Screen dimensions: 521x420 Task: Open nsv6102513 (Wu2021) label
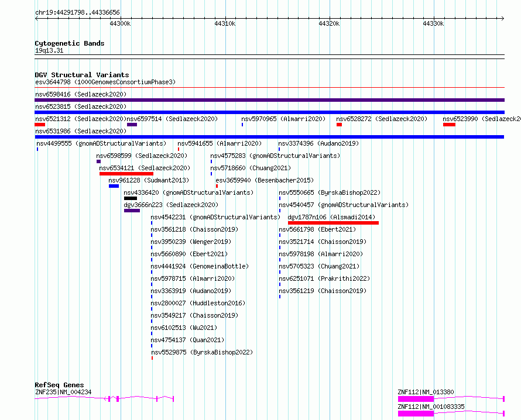tap(184, 328)
